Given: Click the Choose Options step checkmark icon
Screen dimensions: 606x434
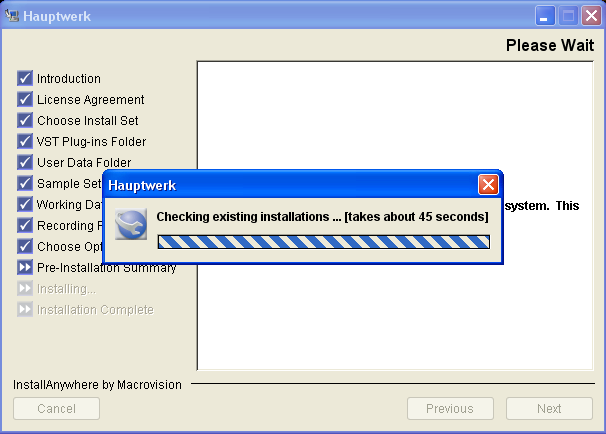Looking at the screenshot, I should [x=25, y=246].
